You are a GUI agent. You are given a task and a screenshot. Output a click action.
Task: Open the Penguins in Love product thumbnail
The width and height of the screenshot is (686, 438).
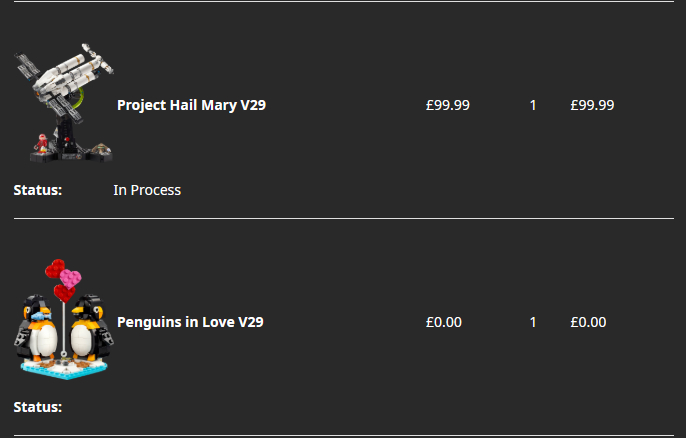point(64,320)
